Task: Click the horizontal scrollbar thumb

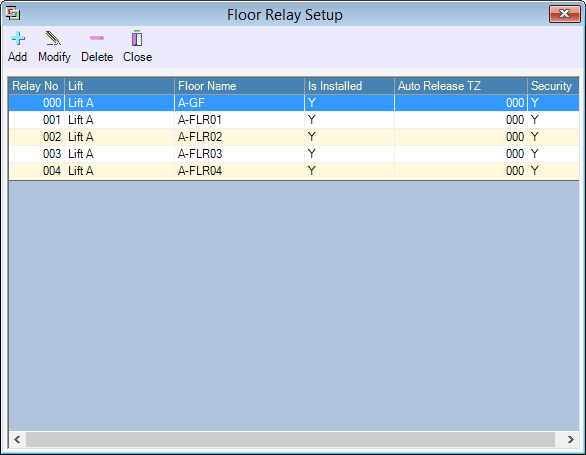Action: [x=290, y=439]
